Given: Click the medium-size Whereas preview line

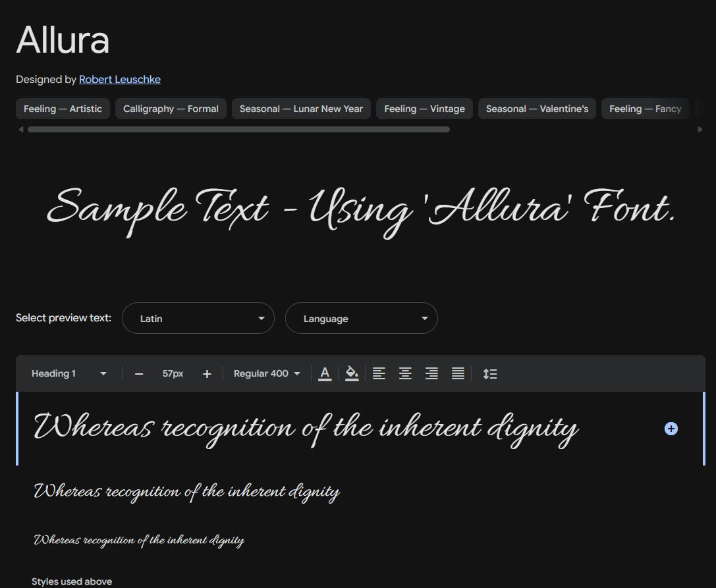Looking at the screenshot, I should 187,492.
